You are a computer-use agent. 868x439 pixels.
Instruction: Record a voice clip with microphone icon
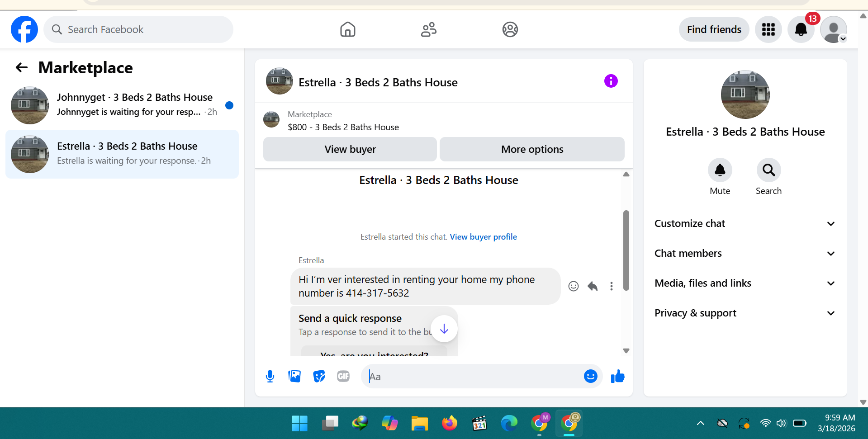click(x=270, y=376)
